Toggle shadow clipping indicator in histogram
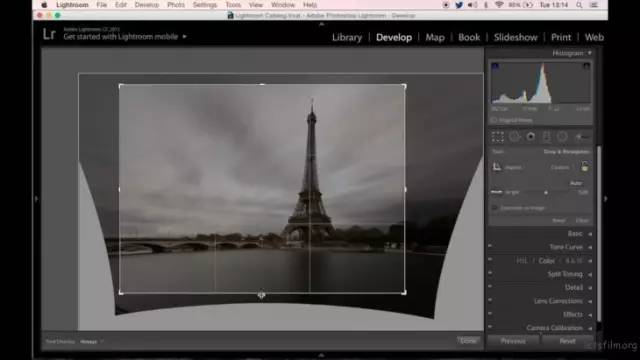Viewport: 640px width, 360px height. coord(495,66)
